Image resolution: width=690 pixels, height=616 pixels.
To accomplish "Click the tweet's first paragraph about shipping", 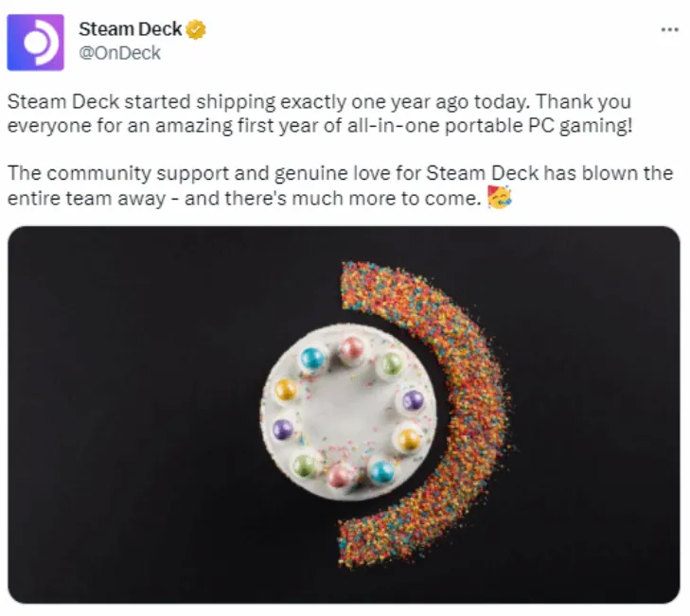I will pos(320,114).
